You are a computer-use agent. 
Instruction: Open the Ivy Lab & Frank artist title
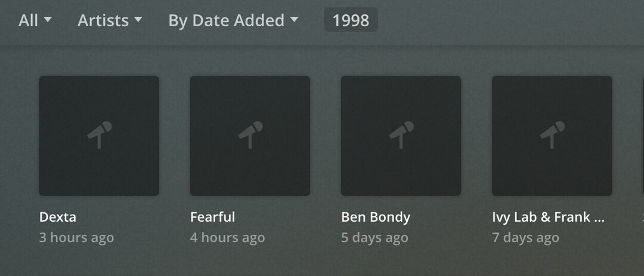tap(548, 217)
